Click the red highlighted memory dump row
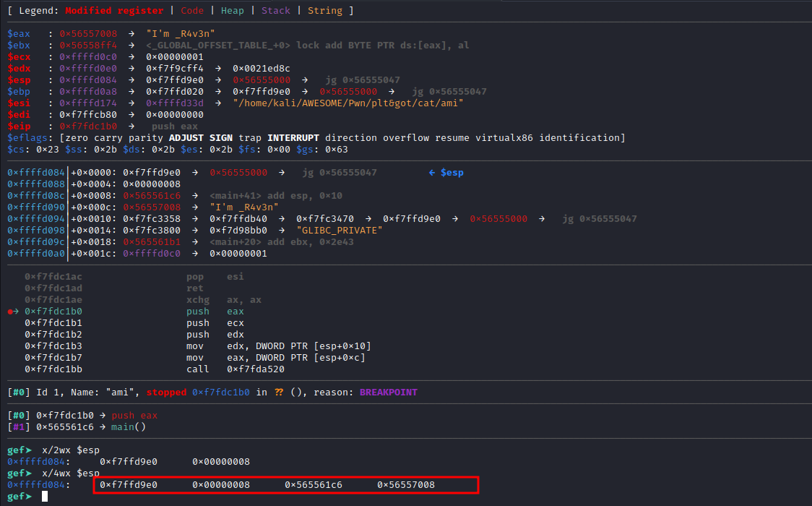The height and width of the screenshot is (506, 812). 285,484
